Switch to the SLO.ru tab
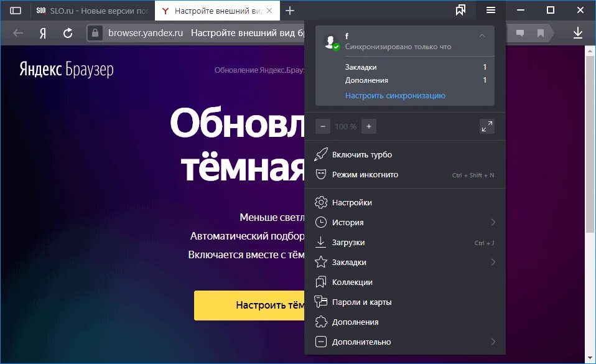The height and width of the screenshot is (364, 596). (93, 11)
